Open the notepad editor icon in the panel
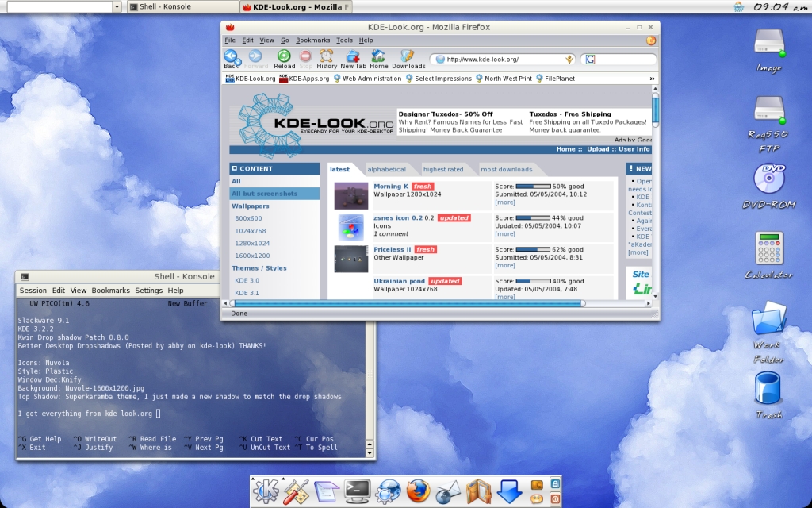812x508 pixels. tap(327, 491)
